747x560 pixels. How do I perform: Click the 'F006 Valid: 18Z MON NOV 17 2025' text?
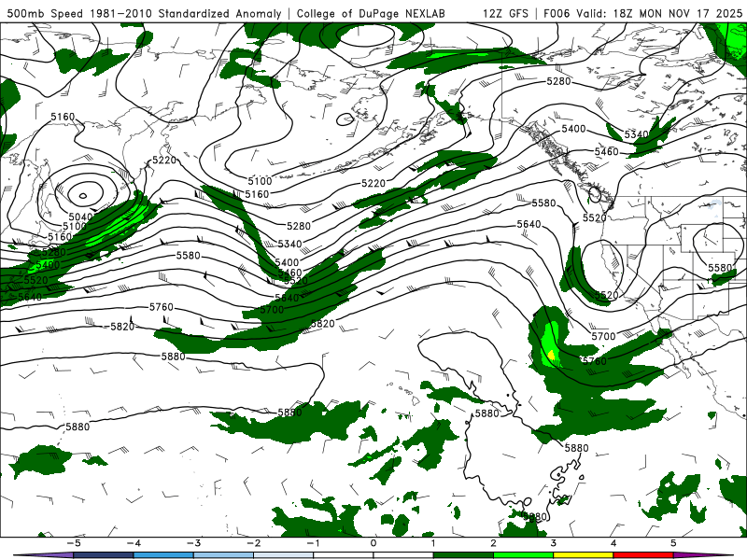[x=643, y=13]
